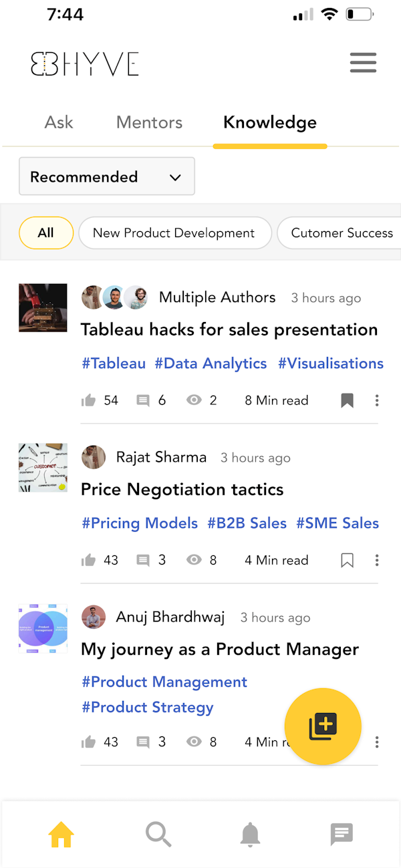Select the All filter chip
This screenshot has width=401, height=868.
pos(45,233)
